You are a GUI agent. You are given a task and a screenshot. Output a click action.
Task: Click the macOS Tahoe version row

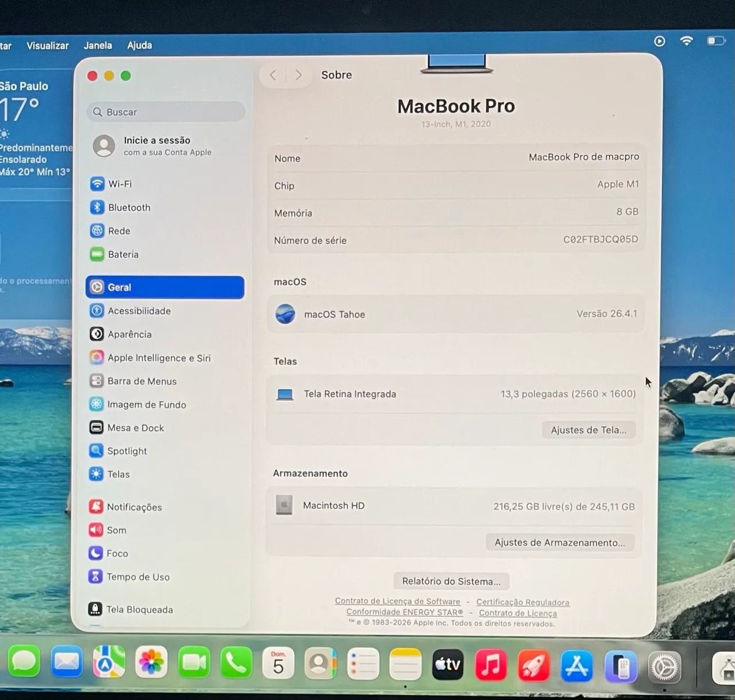point(457,314)
